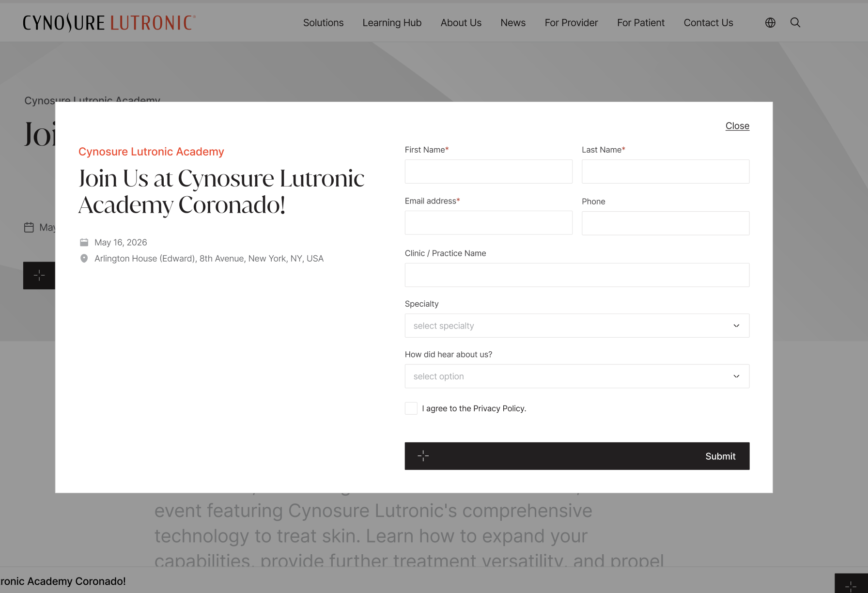Image resolution: width=868 pixels, height=593 pixels.
Task: Select the For Patient menu
Action: point(641,23)
